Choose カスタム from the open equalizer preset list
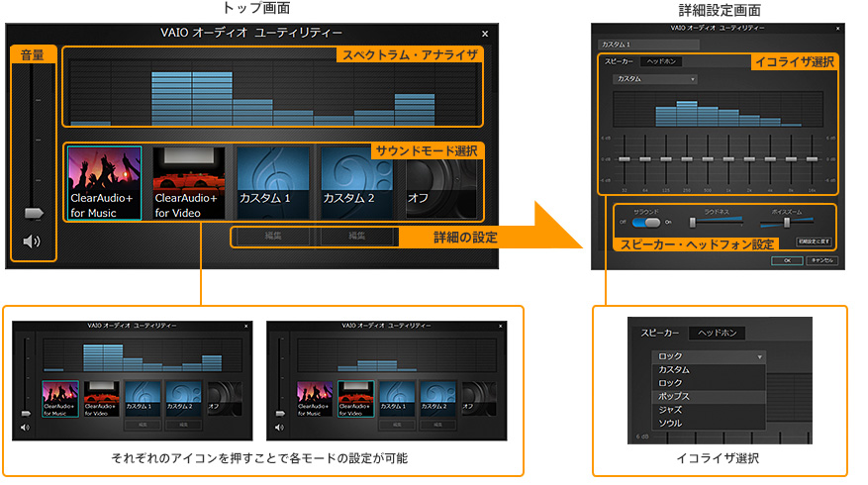Image resolution: width=868 pixels, height=485 pixels. (x=709, y=370)
